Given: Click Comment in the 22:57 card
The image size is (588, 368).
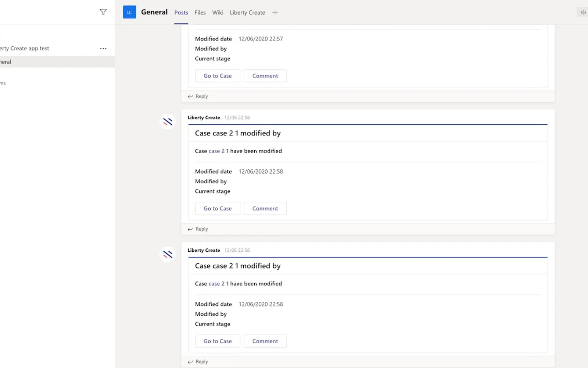Looking at the screenshot, I should (x=265, y=76).
